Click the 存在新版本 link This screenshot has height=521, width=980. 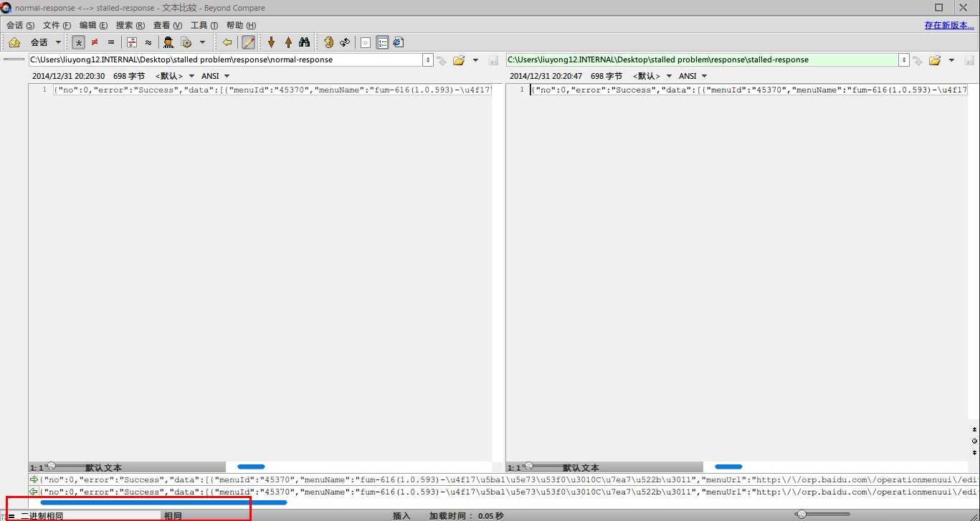[x=949, y=25]
